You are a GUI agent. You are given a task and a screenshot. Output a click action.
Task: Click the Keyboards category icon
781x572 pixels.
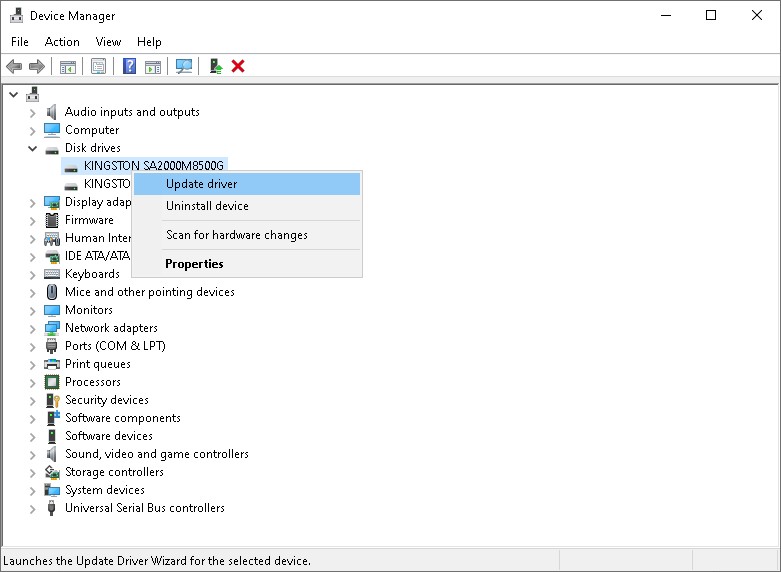point(52,274)
